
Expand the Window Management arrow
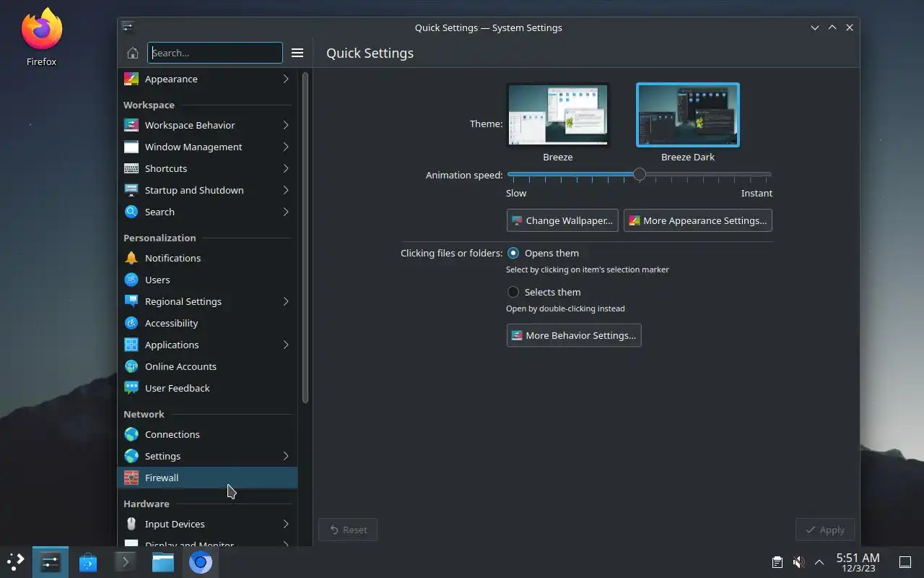[286, 147]
